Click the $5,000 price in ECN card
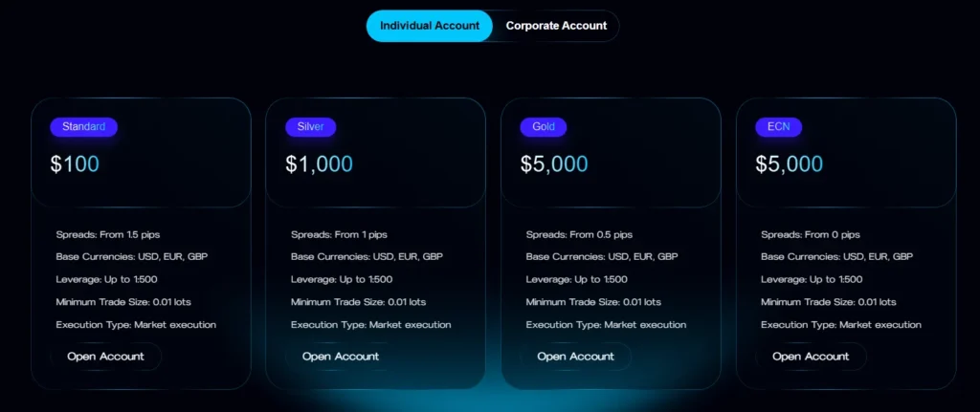Screen dimensions: 980x412 pyautogui.click(x=789, y=163)
